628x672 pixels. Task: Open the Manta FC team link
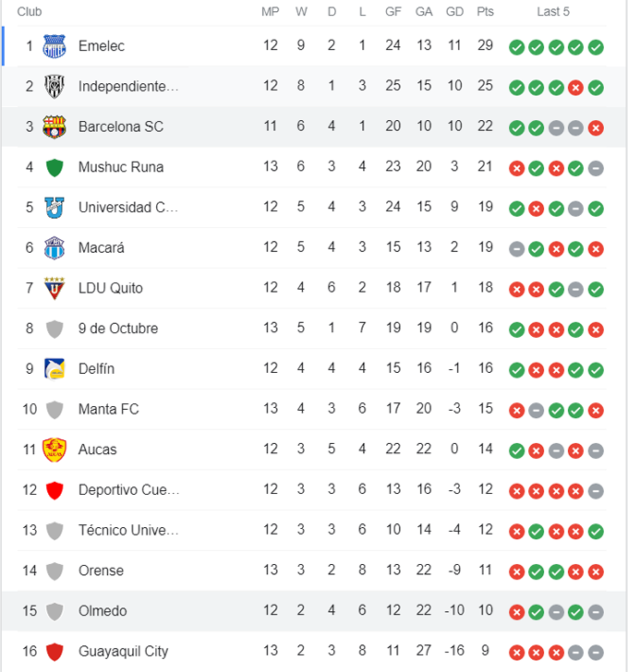coord(109,409)
